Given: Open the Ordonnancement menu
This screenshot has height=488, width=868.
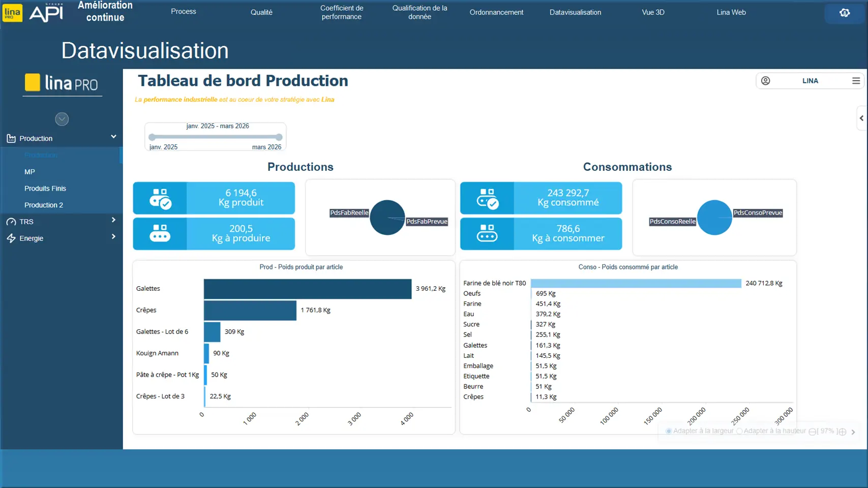Looking at the screenshot, I should [496, 12].
